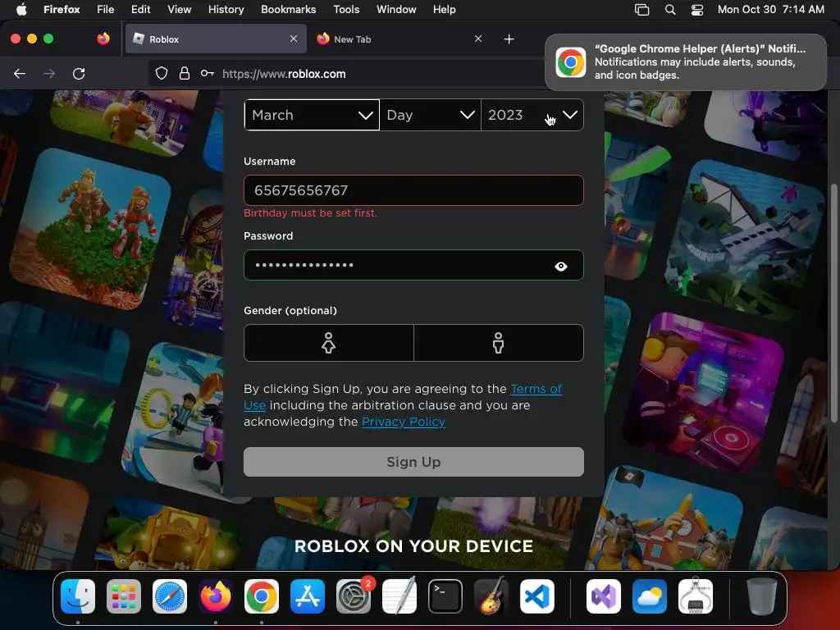Open the View menu

tap(180, 9)
